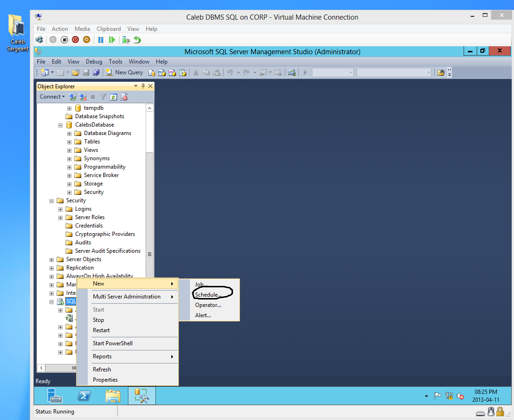
Task: Click the orange Save VM state icon
Action: (86, 40)
